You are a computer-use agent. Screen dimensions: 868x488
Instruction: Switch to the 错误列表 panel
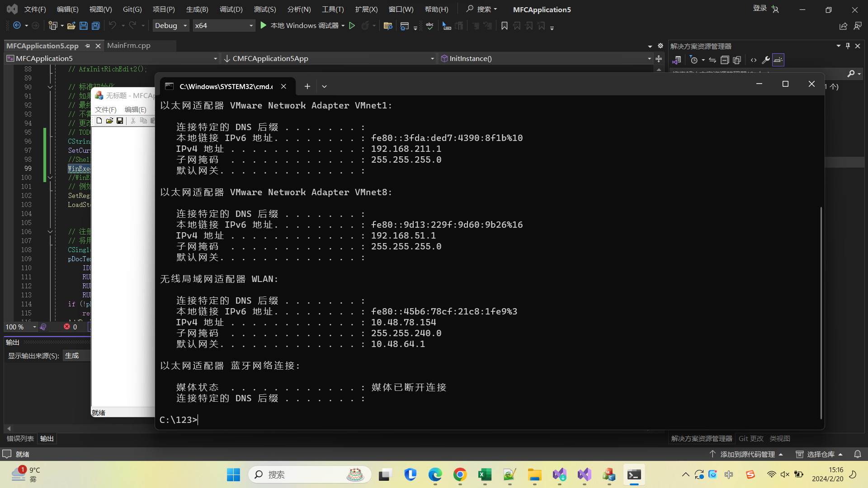coord(20,438)
